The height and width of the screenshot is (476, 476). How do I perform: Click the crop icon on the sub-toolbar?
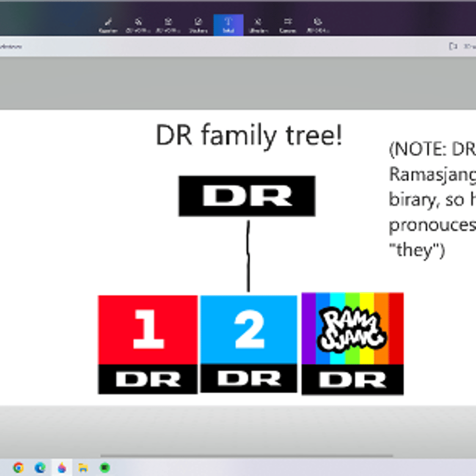tap(453, 46)
